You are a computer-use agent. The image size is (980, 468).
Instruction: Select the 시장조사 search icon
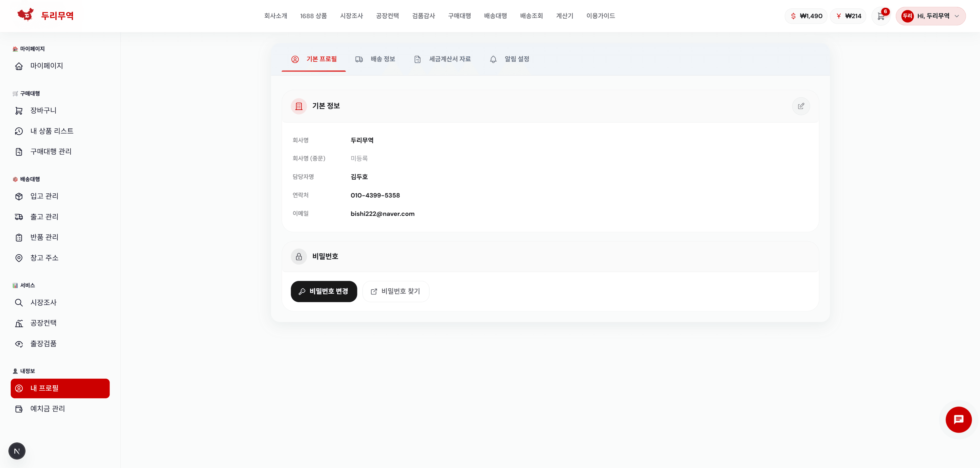(19, 302)
